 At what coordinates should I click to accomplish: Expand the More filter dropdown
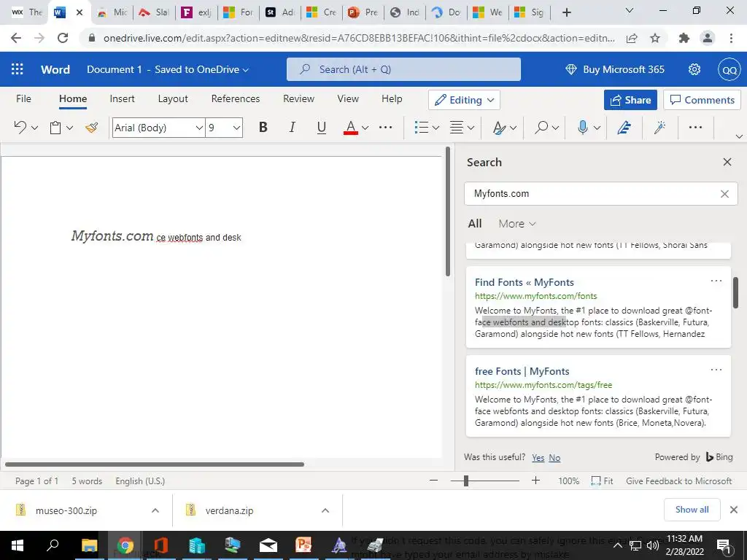point(517,224)
